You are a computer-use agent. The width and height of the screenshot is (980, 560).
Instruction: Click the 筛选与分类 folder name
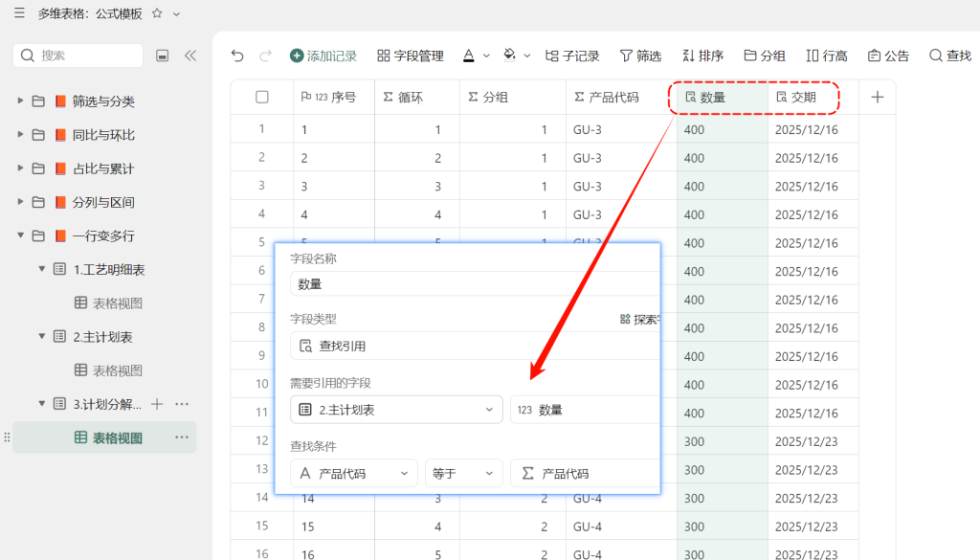click(103, 101)
